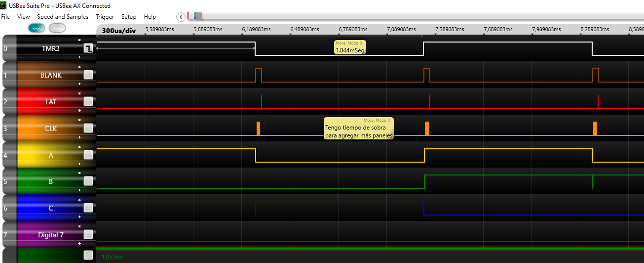Click the 300us/div time scale label
The height and width of the screenshot is (263, 644).
118,30
